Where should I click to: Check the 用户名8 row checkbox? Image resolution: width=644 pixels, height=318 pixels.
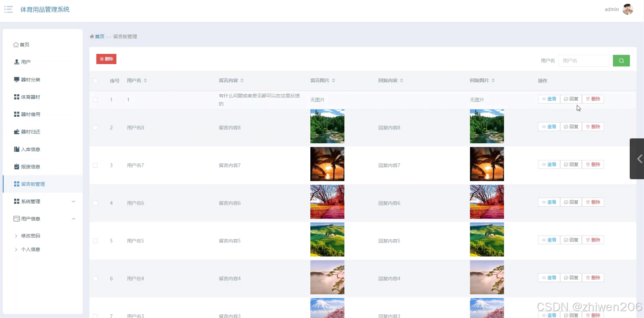tap(95, 128)
